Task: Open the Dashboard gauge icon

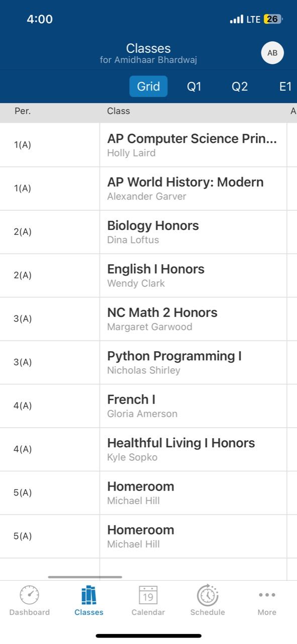Action: coord(29,595)
